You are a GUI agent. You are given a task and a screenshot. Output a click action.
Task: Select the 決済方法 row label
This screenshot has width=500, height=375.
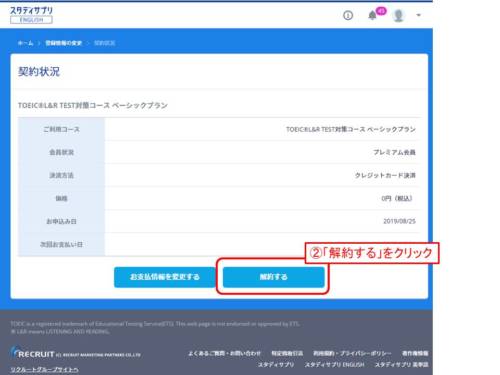click(x=61, y=175)
